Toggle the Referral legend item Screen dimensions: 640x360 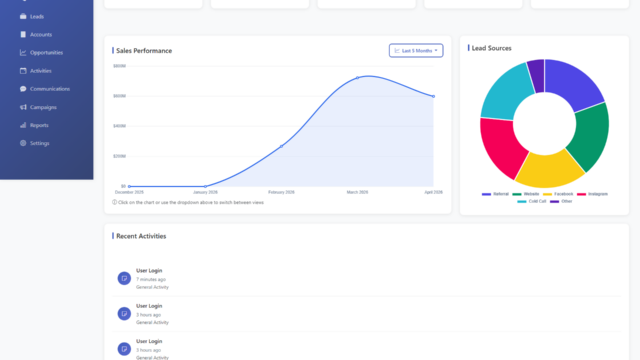[x=495, y=194]
